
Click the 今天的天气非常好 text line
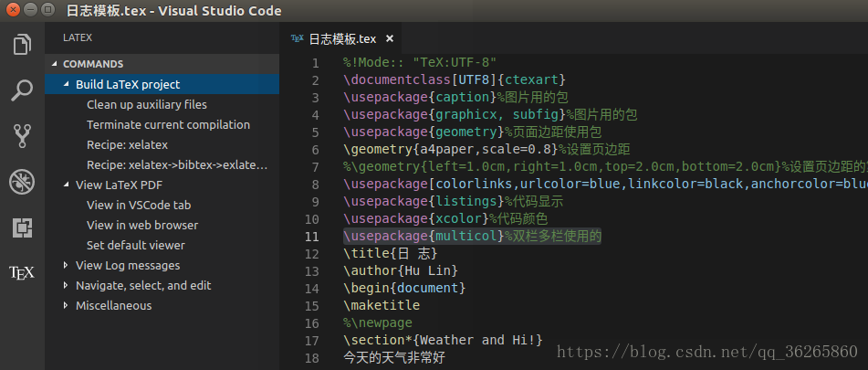393,358
